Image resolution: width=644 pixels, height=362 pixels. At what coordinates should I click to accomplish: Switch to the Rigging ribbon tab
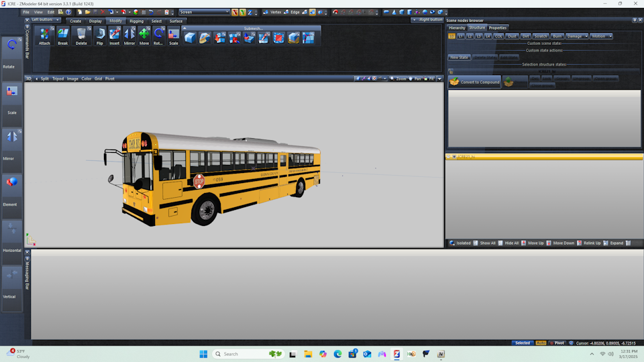tap(136, 21)
